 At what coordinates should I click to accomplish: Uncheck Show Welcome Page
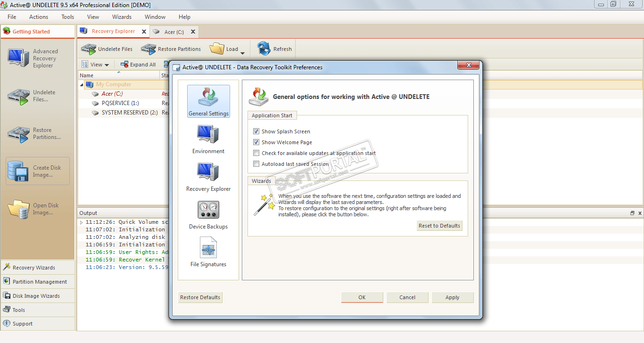tap(256, 142)
